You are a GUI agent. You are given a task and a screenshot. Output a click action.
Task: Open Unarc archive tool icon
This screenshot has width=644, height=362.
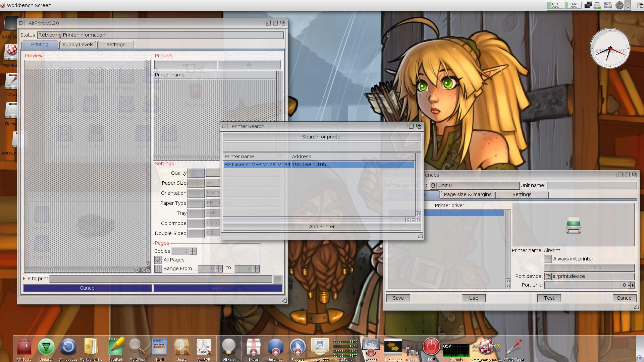(181, 347)
